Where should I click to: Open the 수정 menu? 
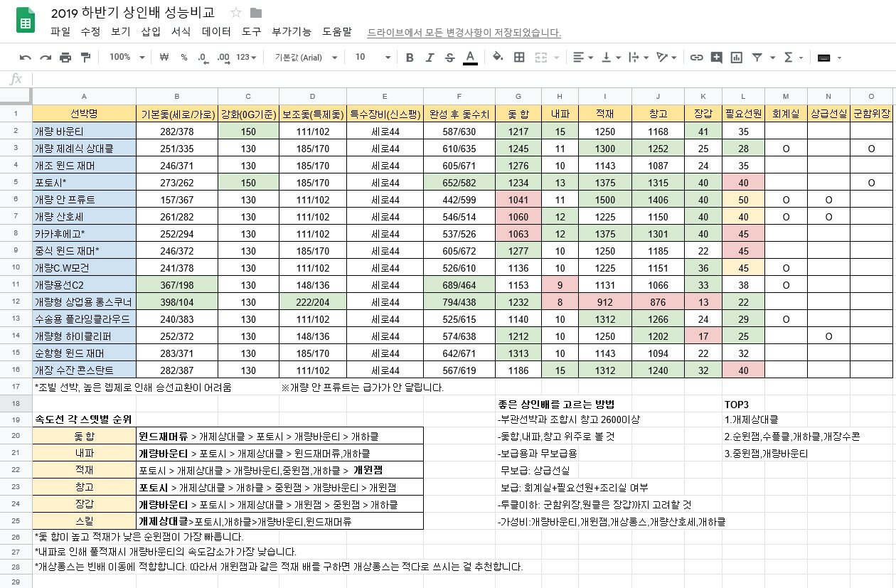pyautogui.click(x=91, y=32)
